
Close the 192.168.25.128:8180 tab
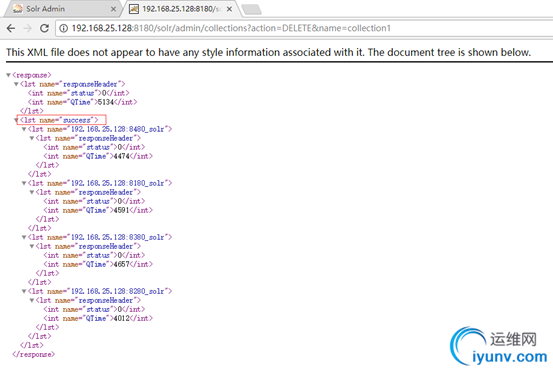[229, 9]
